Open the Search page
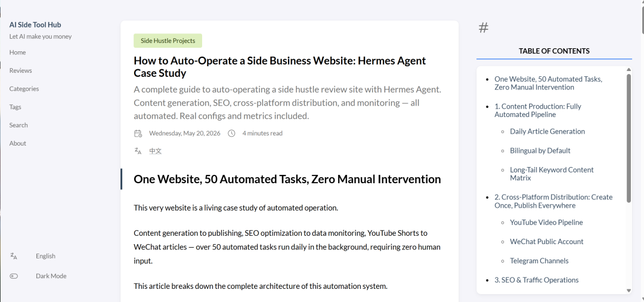The height and width of the screenshot is (302, 644). click(x=18, y=125)
